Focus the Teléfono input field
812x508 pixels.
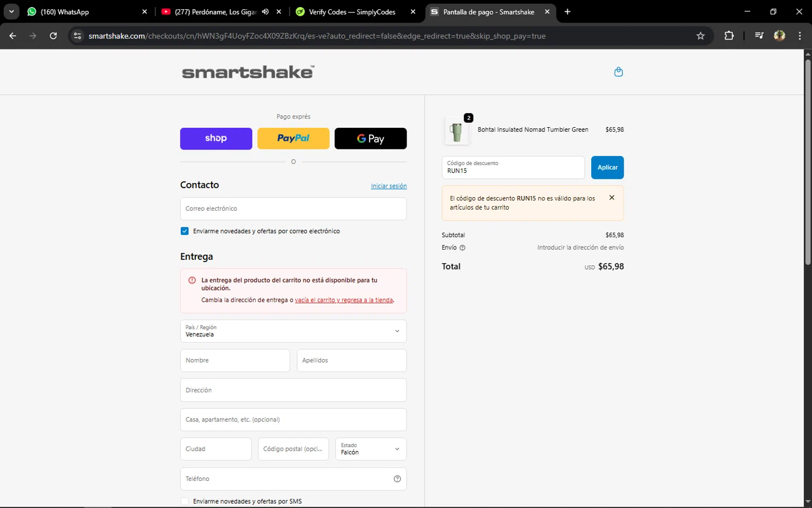point(293,479)
